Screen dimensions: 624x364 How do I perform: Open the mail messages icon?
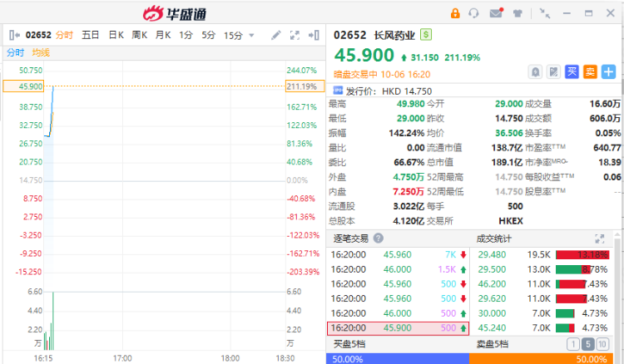(496, 13)
